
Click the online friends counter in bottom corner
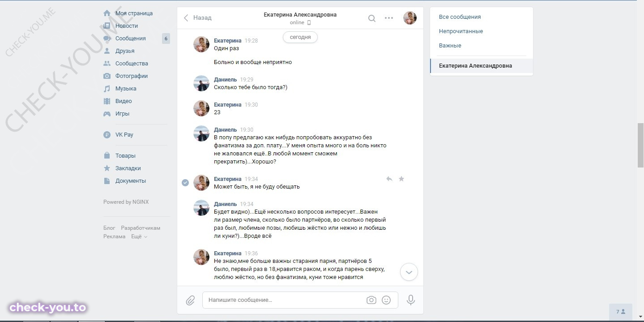coord(621,312)
